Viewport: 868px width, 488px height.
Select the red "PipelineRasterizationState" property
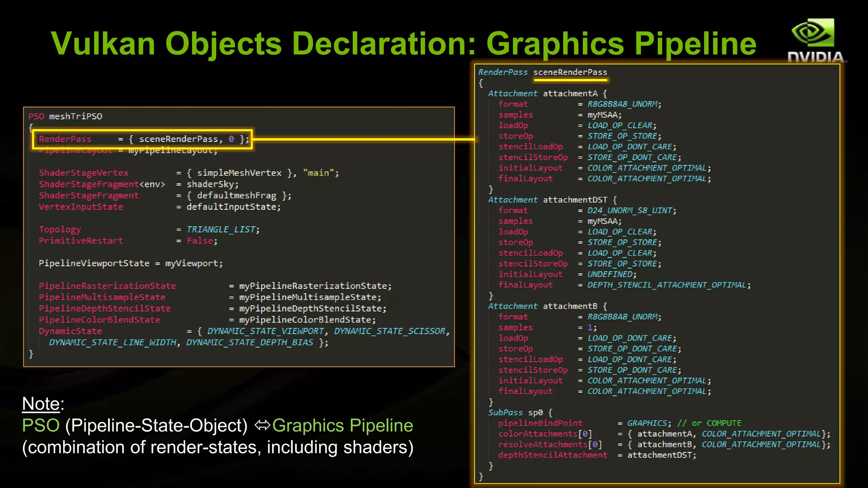click(x=107, y=286)
